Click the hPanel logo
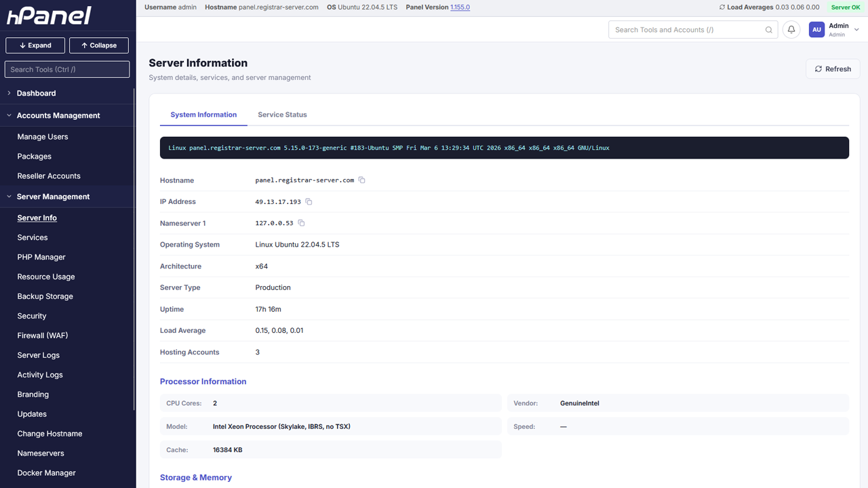This screenshot has width=868, height=488. click(48, 16)
